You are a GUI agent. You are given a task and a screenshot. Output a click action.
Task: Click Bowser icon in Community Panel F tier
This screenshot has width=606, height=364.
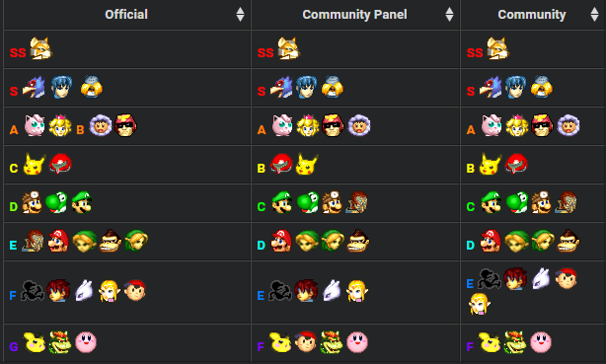pyautogui.click(x=332, y=342)
